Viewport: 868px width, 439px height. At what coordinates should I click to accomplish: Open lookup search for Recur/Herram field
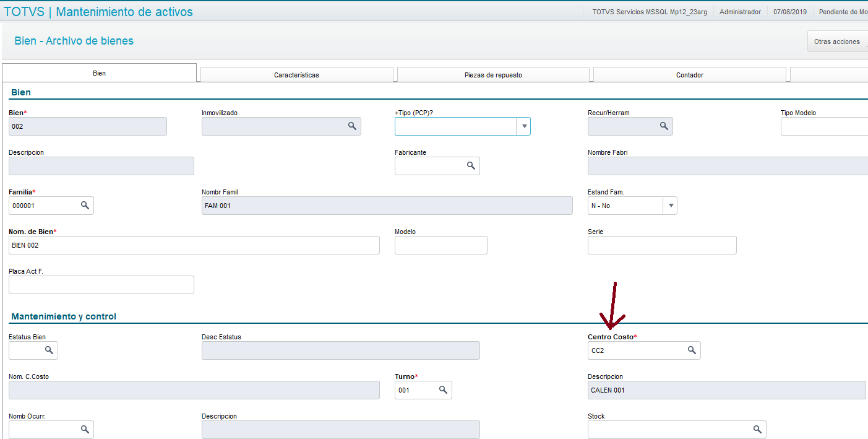tap(664, 126)
